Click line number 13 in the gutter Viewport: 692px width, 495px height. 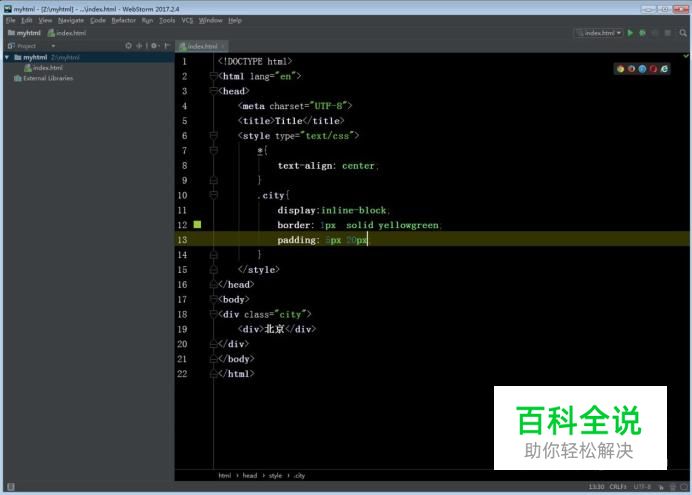click(182, 240)
